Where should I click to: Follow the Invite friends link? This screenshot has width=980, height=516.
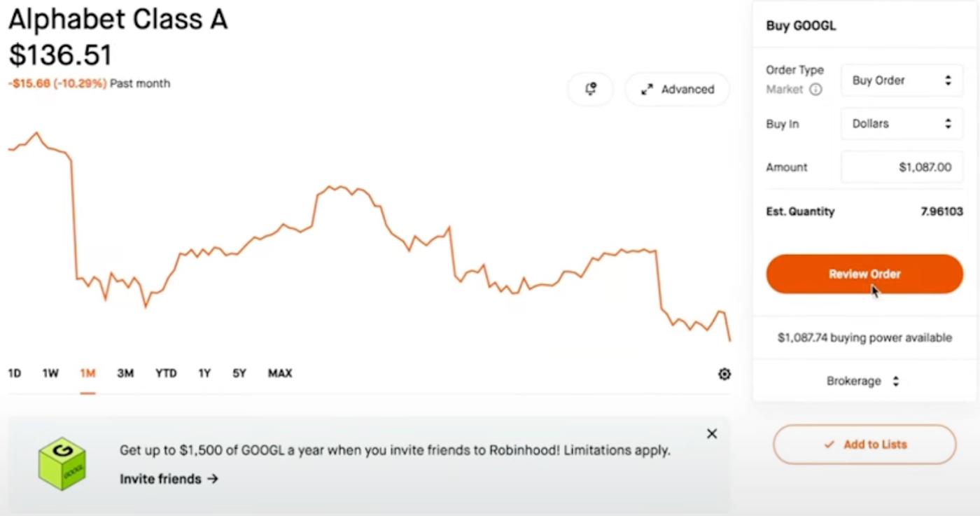coord(169,480)
